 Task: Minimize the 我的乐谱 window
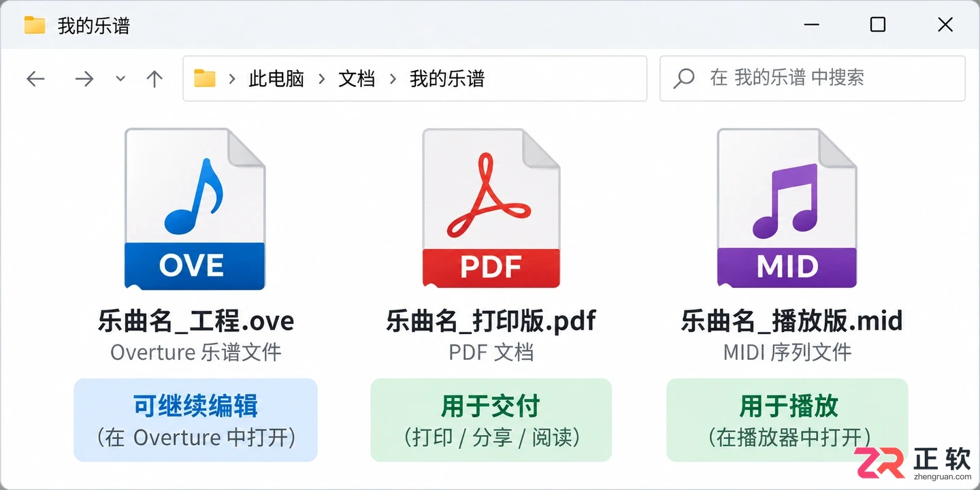[x=811, y=25]
